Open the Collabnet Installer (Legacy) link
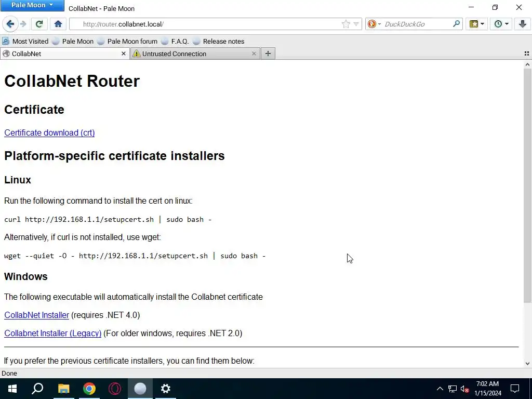This screenshot has height=399, width=532. [x=53, y=333]
